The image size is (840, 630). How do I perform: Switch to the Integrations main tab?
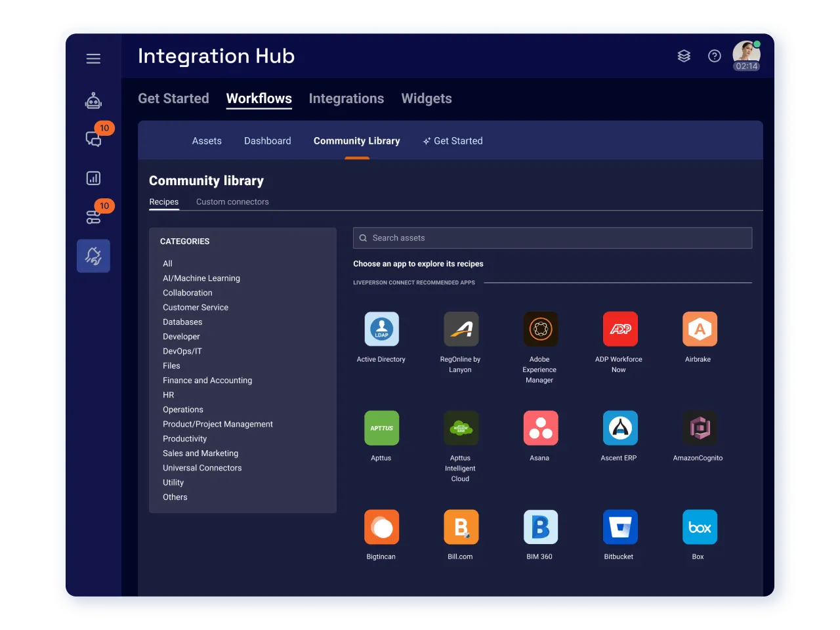pyautogui.click(x=346, y=98)
